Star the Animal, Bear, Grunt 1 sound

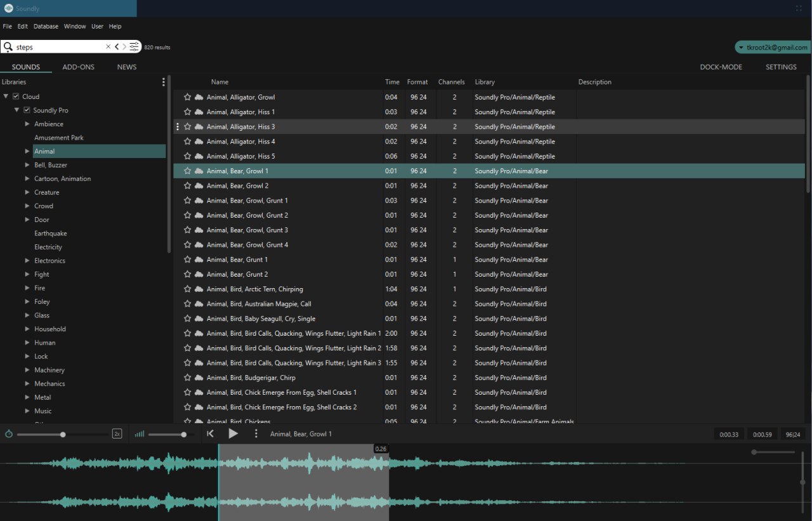[187, 260]
